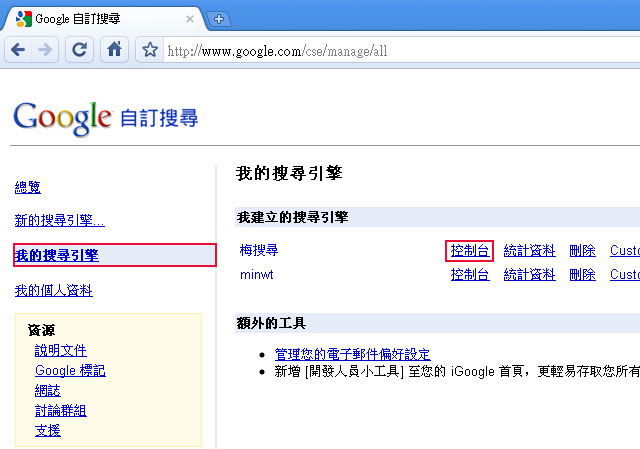Select 我的搜尋引擎 in the sidebar
The height and width of the screenshot is (449, 640).
click(115, 256)
